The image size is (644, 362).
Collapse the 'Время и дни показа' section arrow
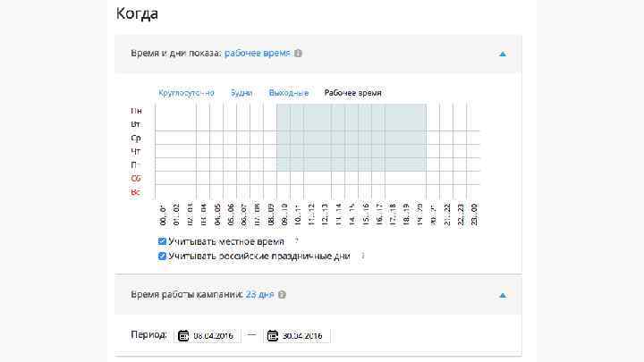(x=503, y=54)
